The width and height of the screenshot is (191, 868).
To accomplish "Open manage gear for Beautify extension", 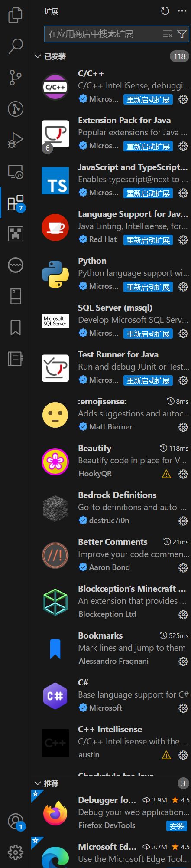I will pyautogui.click(x=183, y=474).
